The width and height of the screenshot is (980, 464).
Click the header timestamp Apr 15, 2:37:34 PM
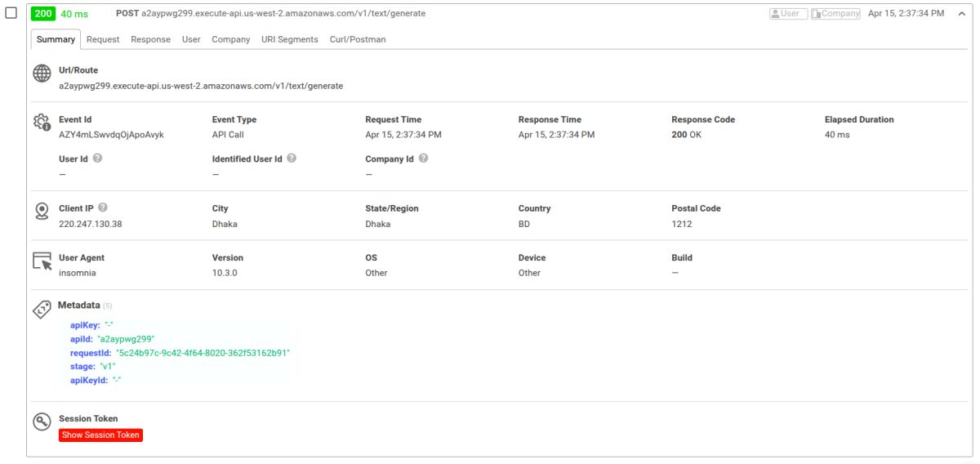(906, 14)
